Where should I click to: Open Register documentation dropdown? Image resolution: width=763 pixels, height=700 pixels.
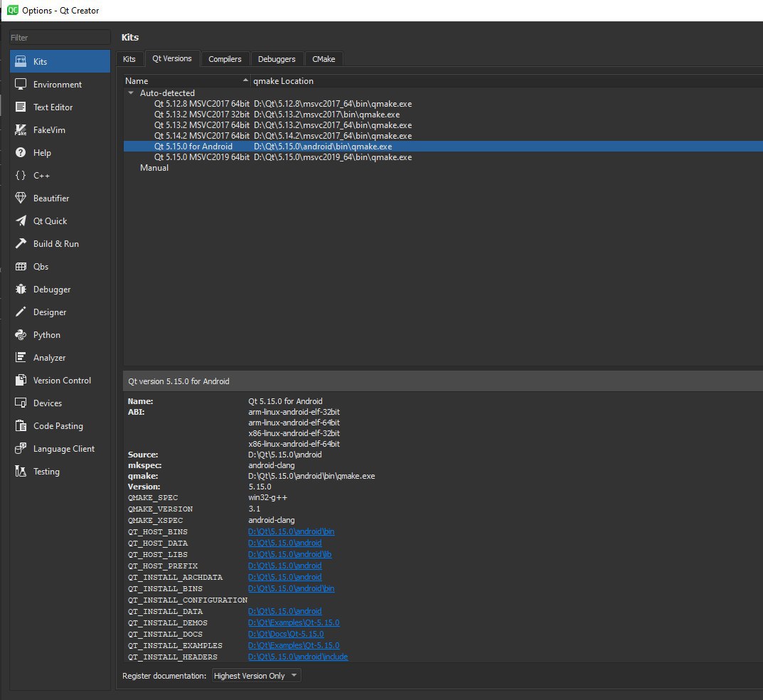tap(257, 676)
